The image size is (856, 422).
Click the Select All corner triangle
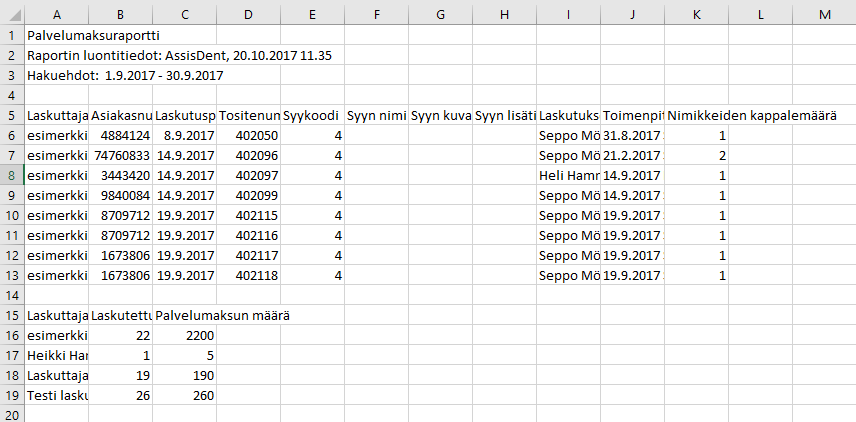tap(12, 15)
